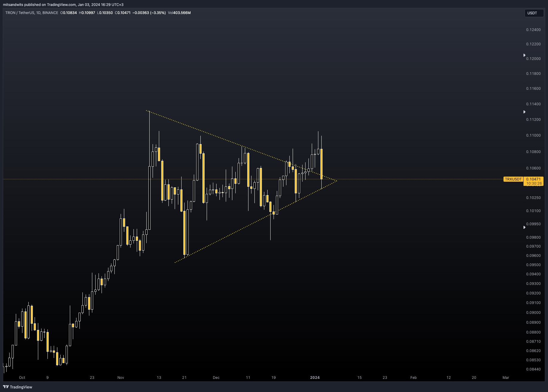Click the TradingView logo at the bottom
Screen dimensions: 548x392
pyautogui.click(x=18, y=387)
